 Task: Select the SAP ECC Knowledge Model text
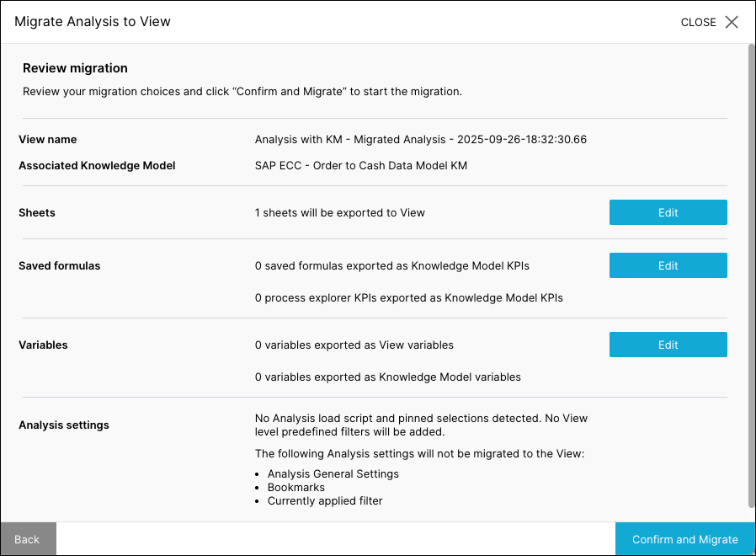point(360,166)
